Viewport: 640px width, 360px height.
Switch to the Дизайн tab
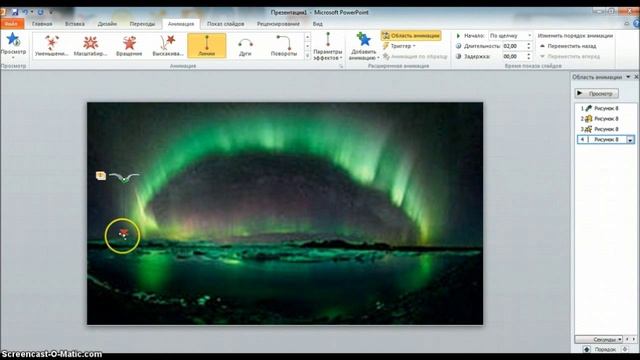[x=107, y=24]
